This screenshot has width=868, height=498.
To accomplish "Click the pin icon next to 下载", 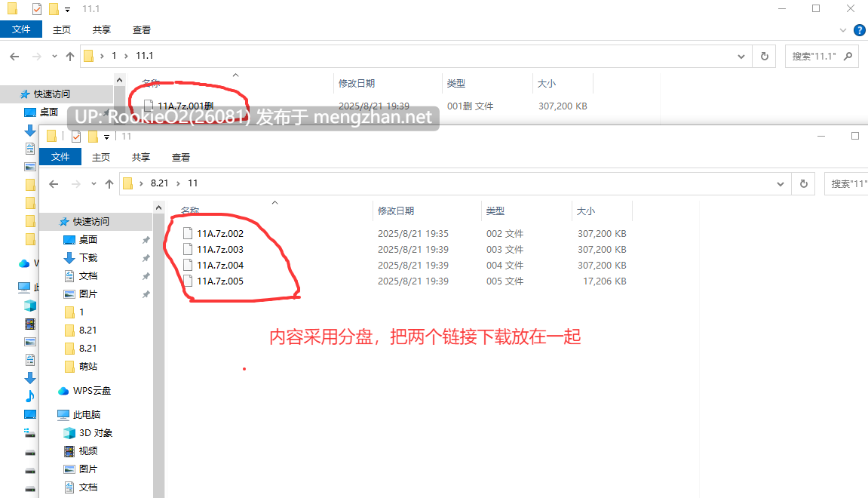I will (146, 258).
